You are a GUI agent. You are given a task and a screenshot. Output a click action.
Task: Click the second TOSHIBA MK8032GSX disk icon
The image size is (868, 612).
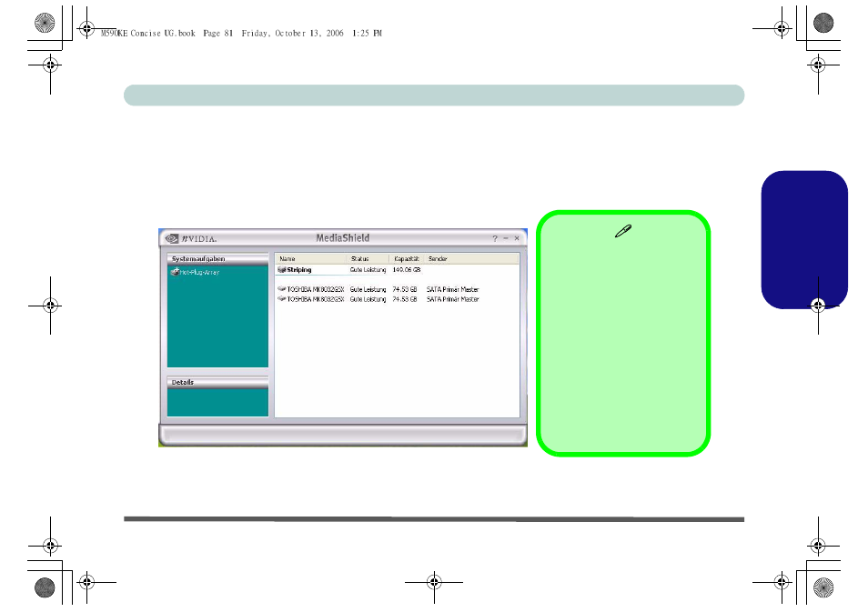[282, 298]
